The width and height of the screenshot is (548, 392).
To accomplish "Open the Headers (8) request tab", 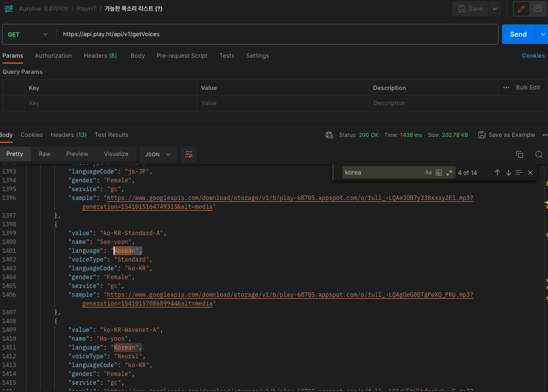I will 100,56.
